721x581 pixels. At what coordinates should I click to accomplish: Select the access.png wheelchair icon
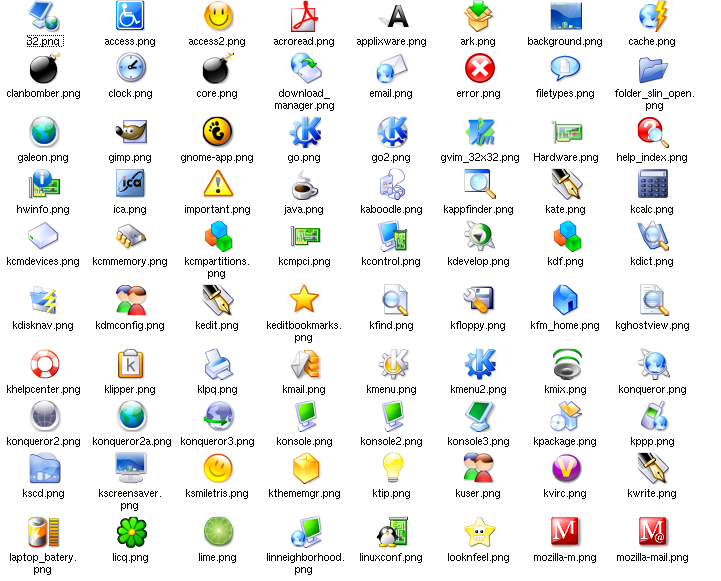pos(130,17)
